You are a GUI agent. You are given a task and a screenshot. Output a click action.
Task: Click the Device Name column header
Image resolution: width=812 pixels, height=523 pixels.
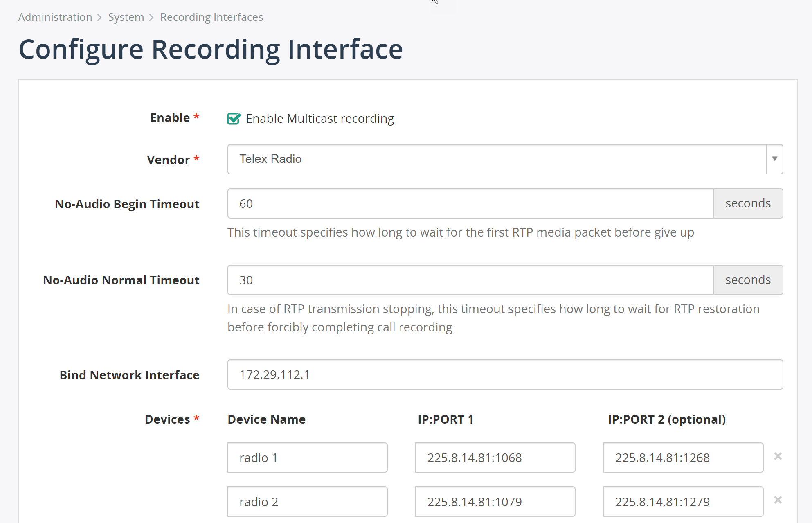coord(267,419)
